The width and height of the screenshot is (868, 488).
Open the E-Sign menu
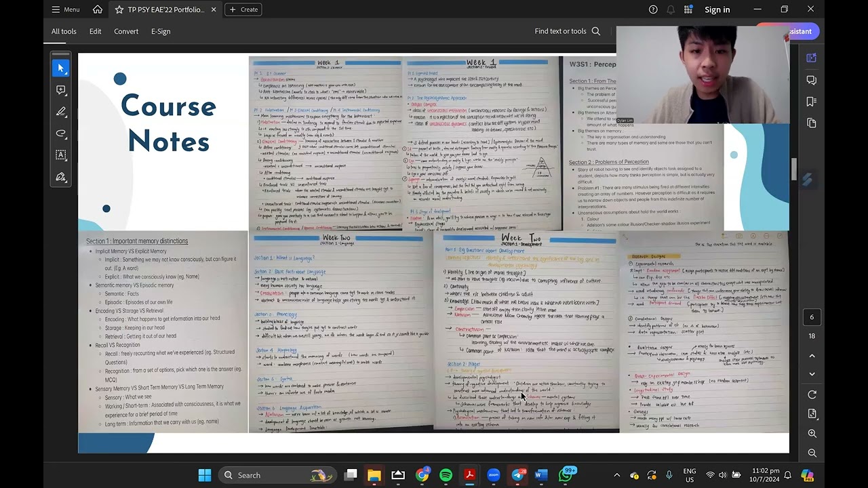click(x=161, y=31)
